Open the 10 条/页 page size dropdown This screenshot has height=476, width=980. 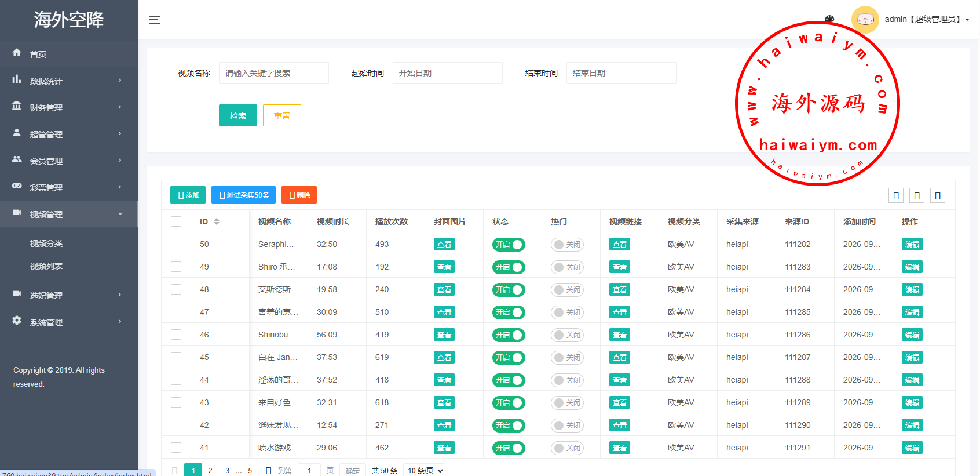coord(425,470)
